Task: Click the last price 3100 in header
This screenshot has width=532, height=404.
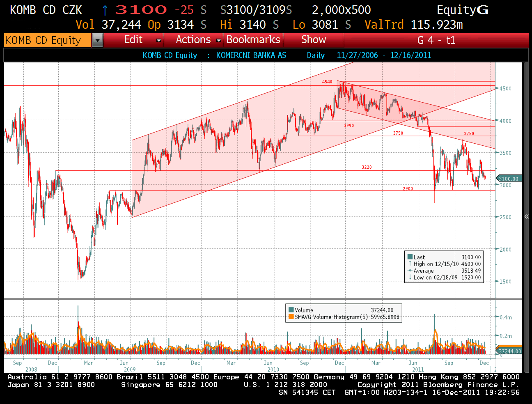Action: pyautogui.click(x=141, y=10)
